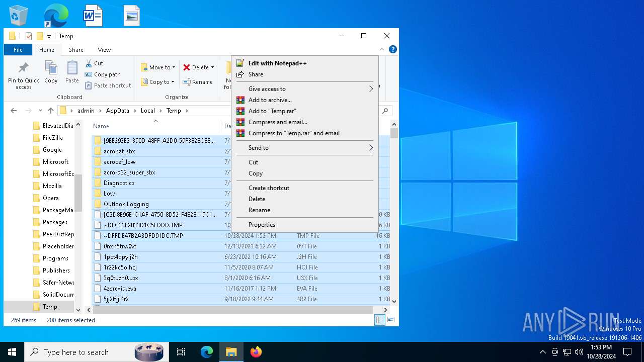
Task: Open Firefox from the taskbar
Action: tap(256, 352)
